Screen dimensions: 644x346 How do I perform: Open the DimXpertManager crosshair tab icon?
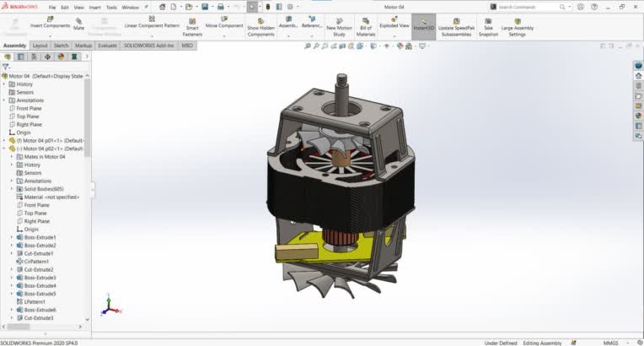point(48,57)
